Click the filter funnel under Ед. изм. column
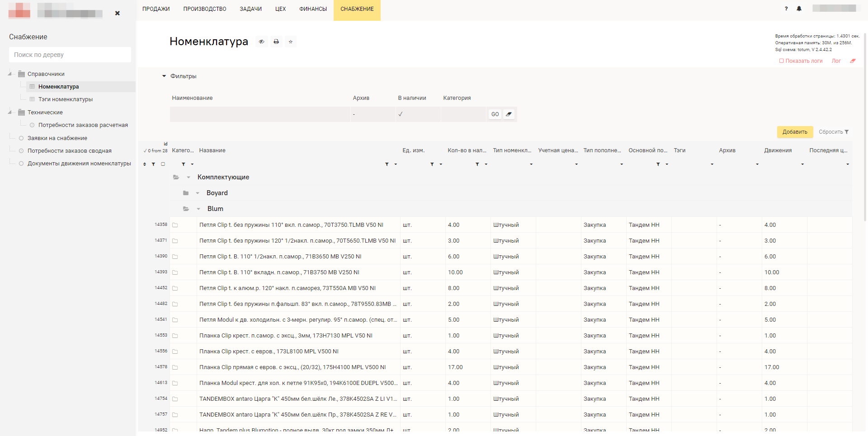The width and height of the screenshot is (868, 436). pos(432,164)
